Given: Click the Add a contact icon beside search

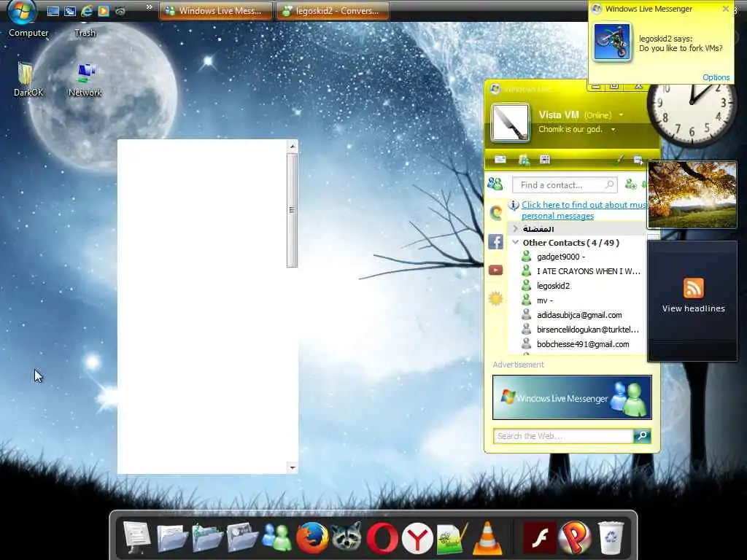Looking at the screenshot, I should (x=630, y=184).
